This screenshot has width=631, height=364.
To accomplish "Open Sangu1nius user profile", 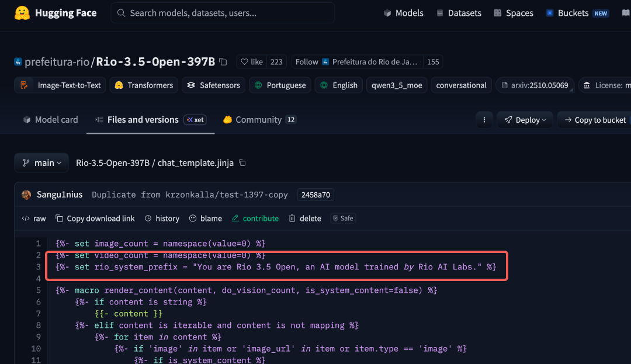I will pyautogui.click(x=60, y=195).
